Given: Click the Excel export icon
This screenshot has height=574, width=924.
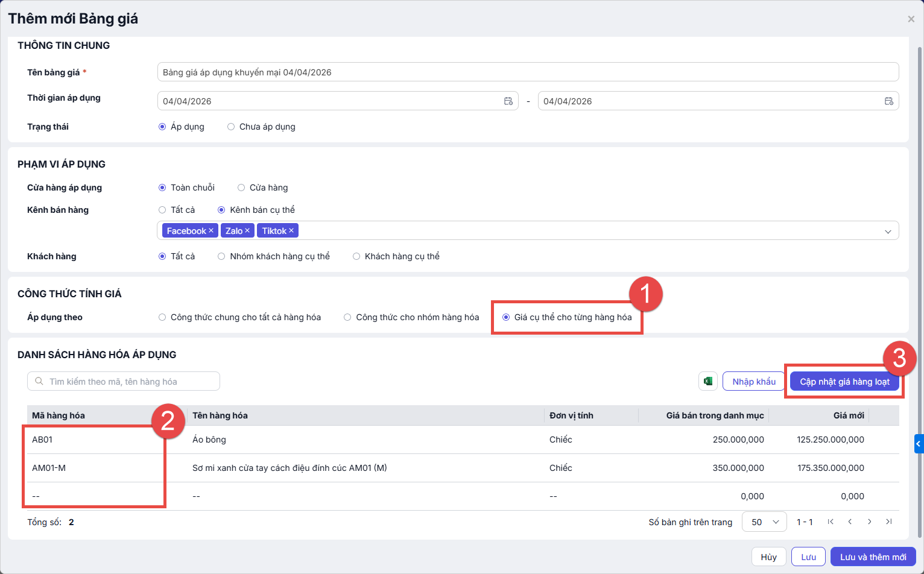Looking at the screenshot, I should pos(708,381).
